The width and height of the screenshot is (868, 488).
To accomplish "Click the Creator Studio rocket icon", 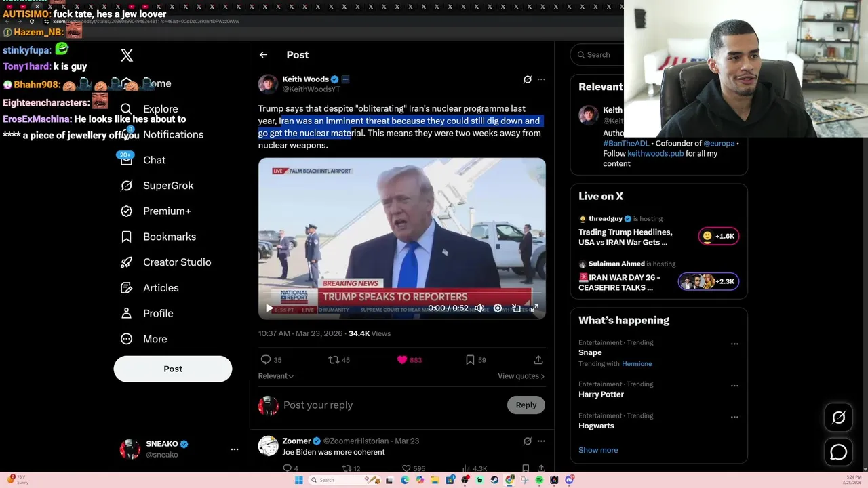I will click(126, 262).
